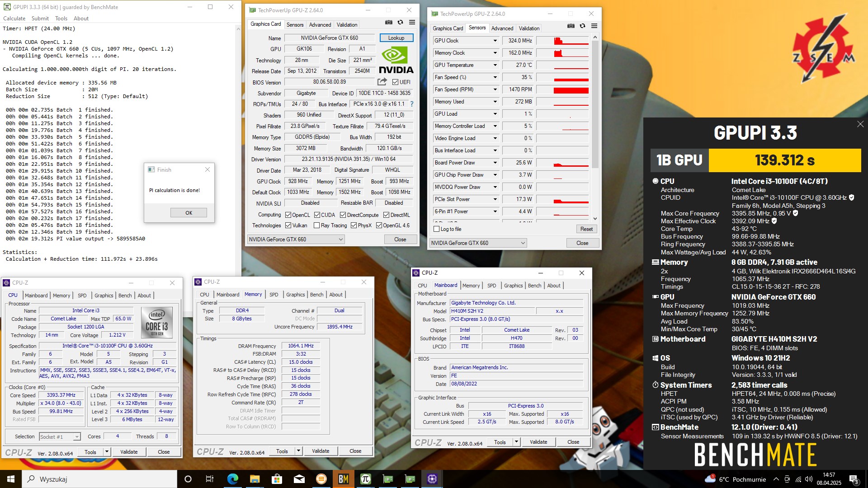The image size is (868, 488).
Task: Enable Log to file checkbox
Action: tap(436, 229)
